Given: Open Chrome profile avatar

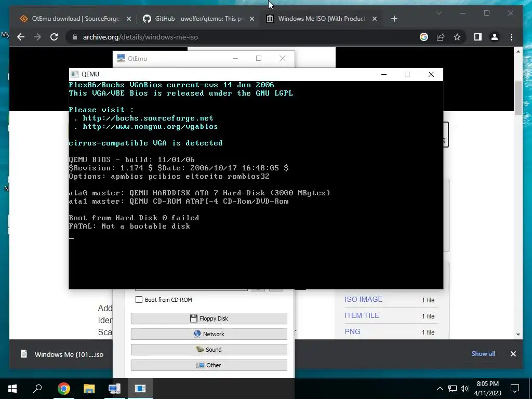Looking at the screenshot, I should tap(495, 37).
